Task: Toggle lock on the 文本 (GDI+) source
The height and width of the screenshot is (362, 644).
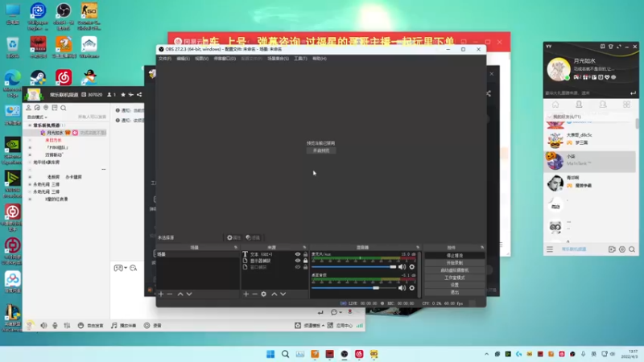Action: pos(305,254)
